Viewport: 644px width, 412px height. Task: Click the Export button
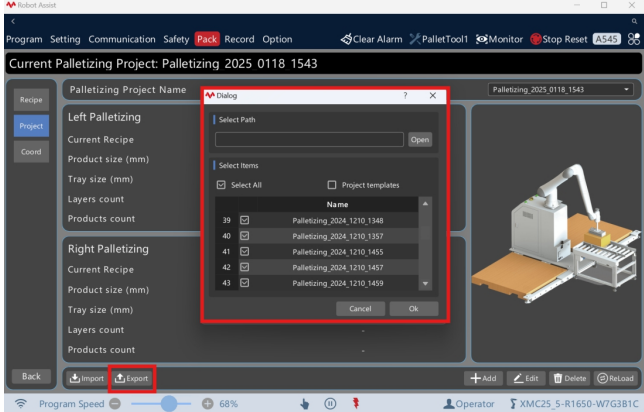(132, 378)
